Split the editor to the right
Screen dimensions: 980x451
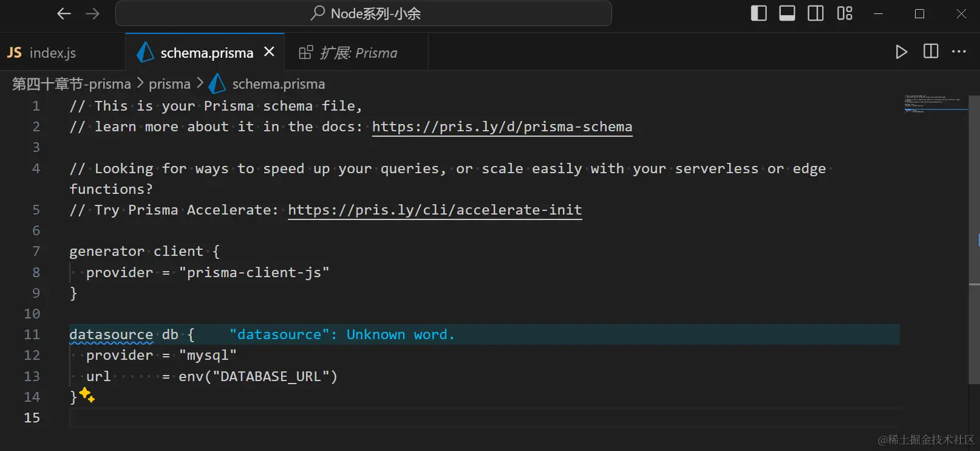coord(931,52)
